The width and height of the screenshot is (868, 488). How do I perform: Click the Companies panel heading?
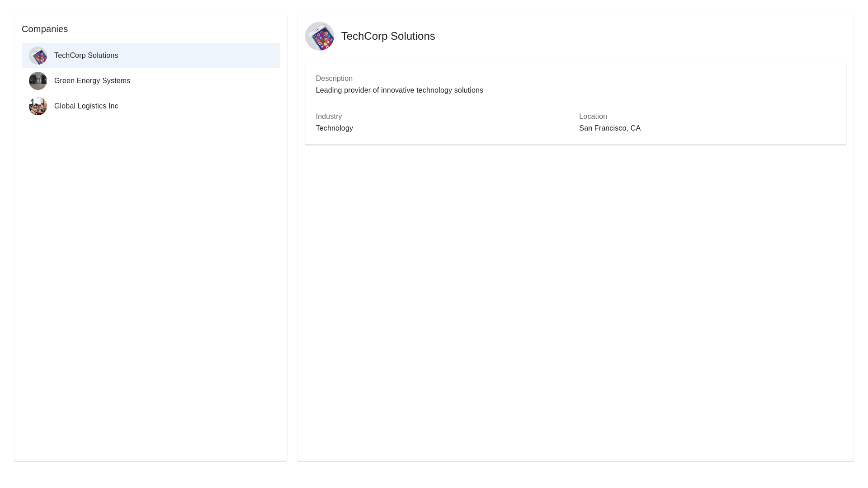pyautogui.click(x=45, y=29)
